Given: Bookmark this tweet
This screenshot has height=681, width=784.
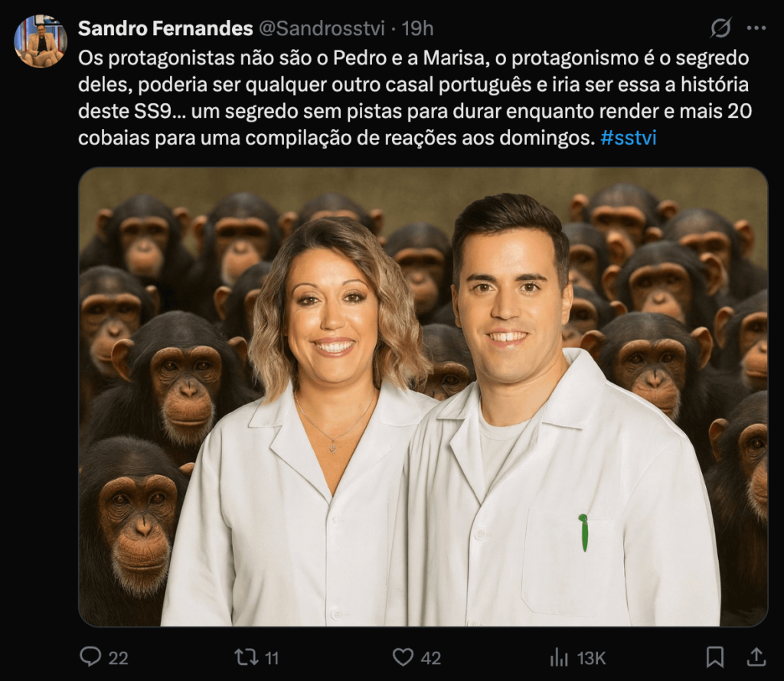Looking at the screenshot, I should coord(715,657).
